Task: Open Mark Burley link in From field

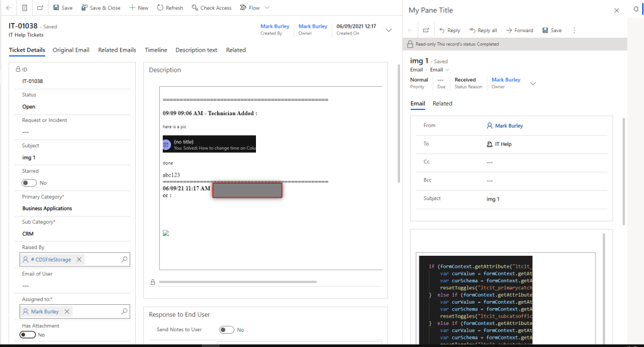Action: pos(508,126)
